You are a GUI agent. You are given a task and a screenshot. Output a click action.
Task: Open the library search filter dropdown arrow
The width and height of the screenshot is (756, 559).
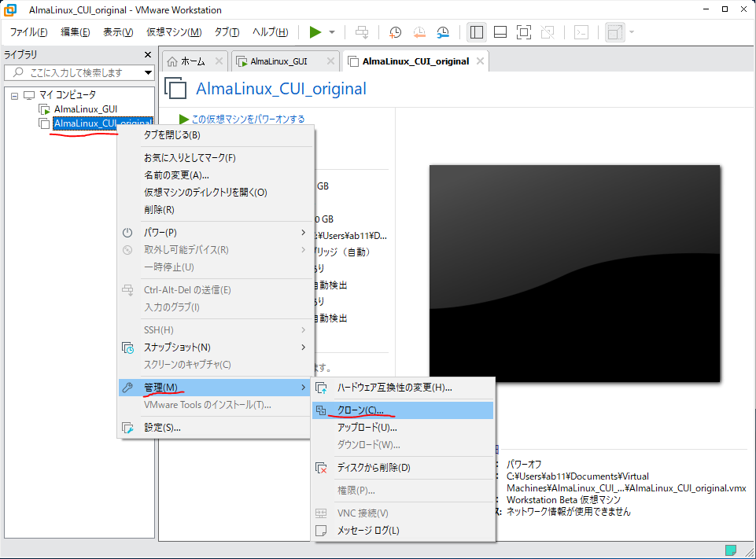coord(148,73)
